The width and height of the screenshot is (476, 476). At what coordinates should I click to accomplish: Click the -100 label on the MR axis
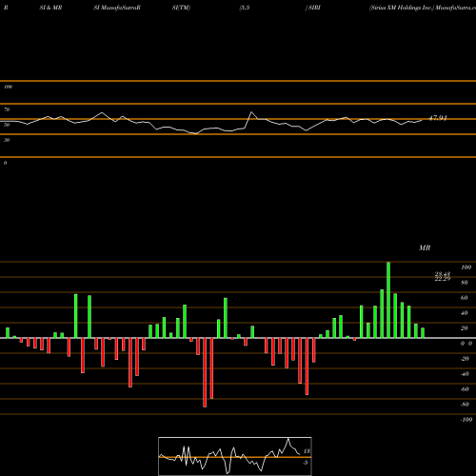[466, 420]
